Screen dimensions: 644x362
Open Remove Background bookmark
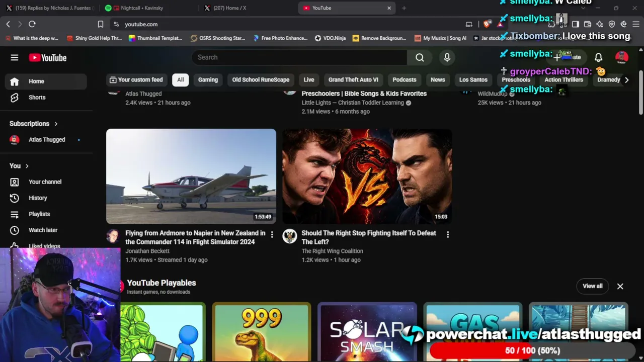[379, 38]
